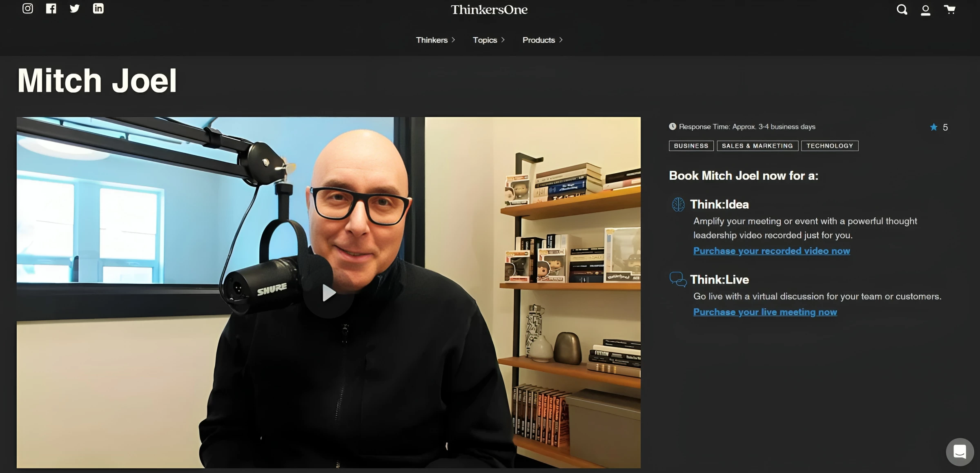Play the Mitch Joel video

pyautogui.click(x=328, y=293)
